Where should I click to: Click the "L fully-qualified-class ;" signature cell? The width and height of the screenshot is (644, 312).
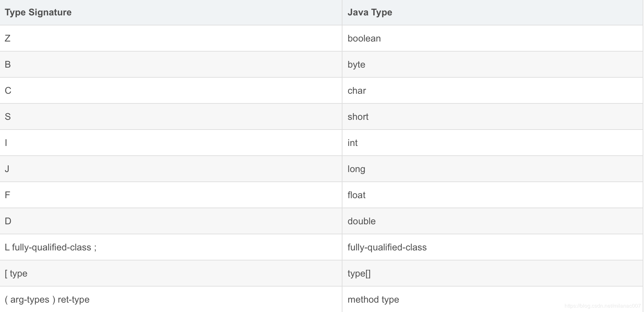pos(51,247)
